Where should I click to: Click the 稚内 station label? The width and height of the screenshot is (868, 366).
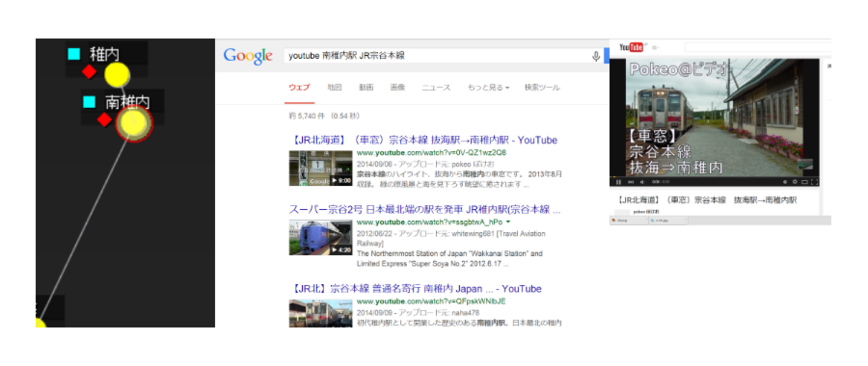(104, 54)
